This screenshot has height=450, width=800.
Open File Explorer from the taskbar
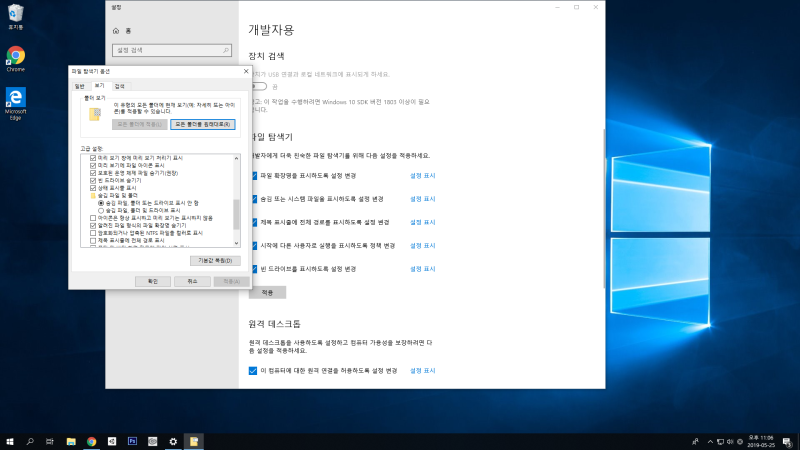(x=71, y=441)
